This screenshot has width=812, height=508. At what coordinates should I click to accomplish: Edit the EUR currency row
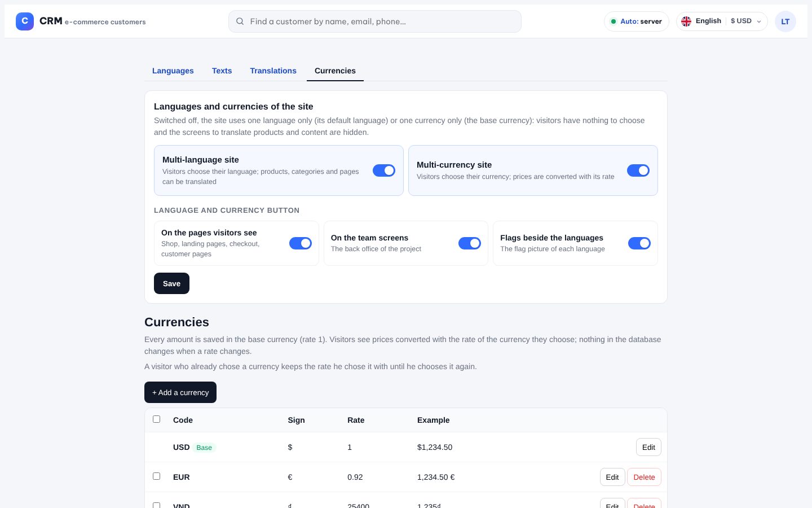coord(612,477)
